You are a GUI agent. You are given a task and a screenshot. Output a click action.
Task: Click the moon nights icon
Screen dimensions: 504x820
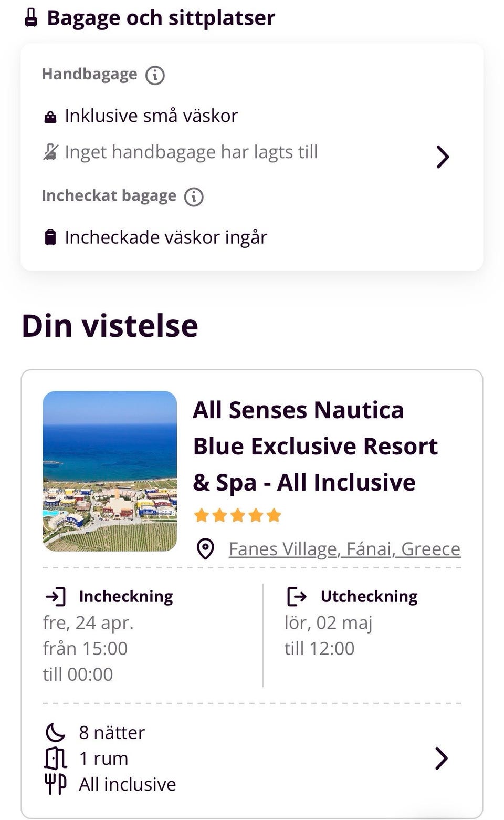(55, 732)
